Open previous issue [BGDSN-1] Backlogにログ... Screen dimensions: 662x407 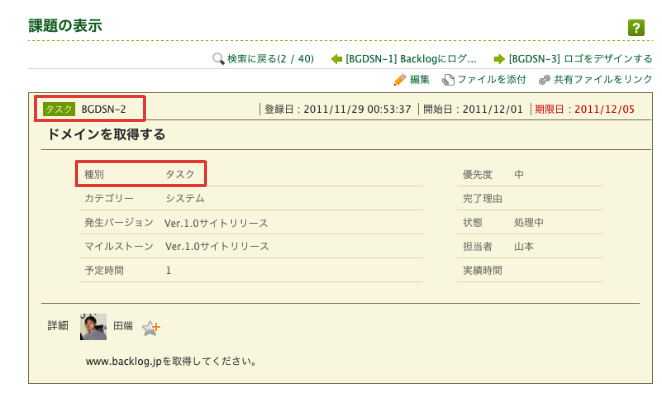pyautogui.click(x=411, y=59)
